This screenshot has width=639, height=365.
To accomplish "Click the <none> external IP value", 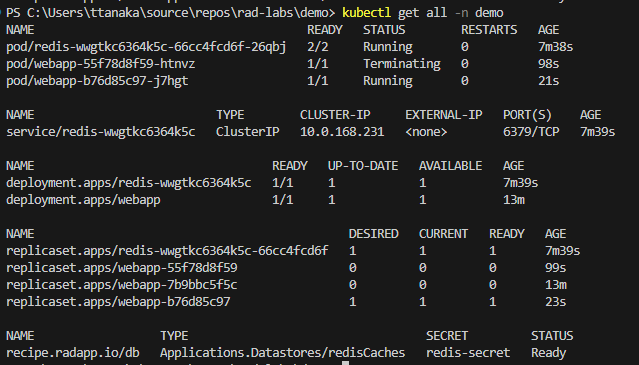I will [x=426, y=132].
